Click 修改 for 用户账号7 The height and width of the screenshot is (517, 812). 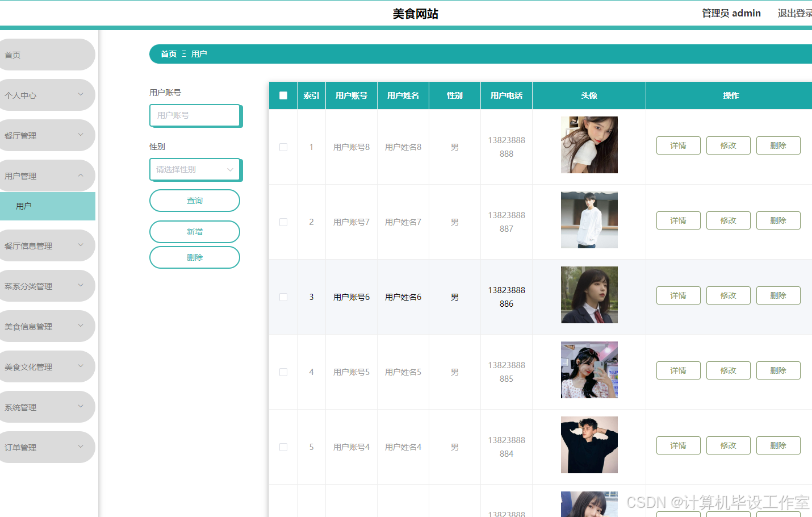pyautogui.click(x=729, y=220)
